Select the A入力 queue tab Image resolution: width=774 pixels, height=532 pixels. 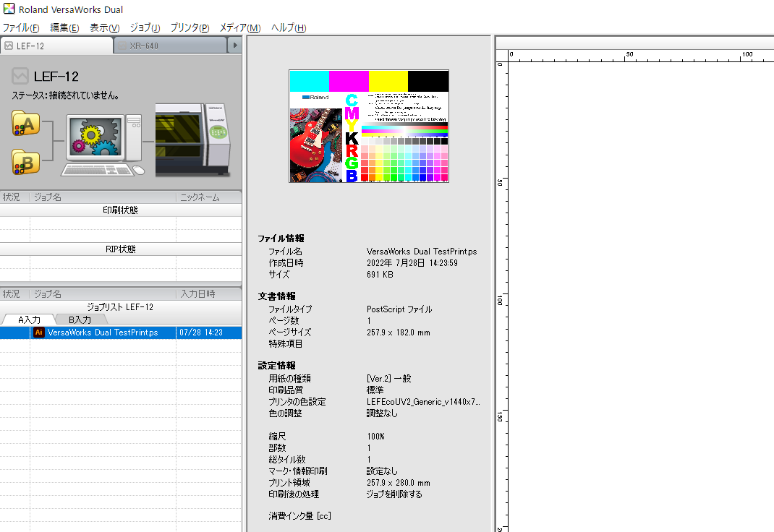click(x=29, y=319)
